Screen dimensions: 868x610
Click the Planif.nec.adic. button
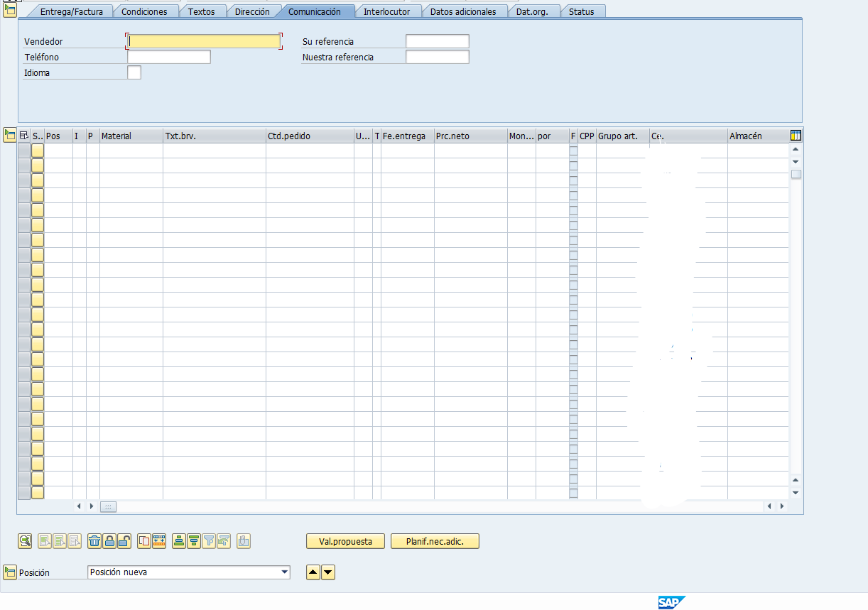click(435, 541)
